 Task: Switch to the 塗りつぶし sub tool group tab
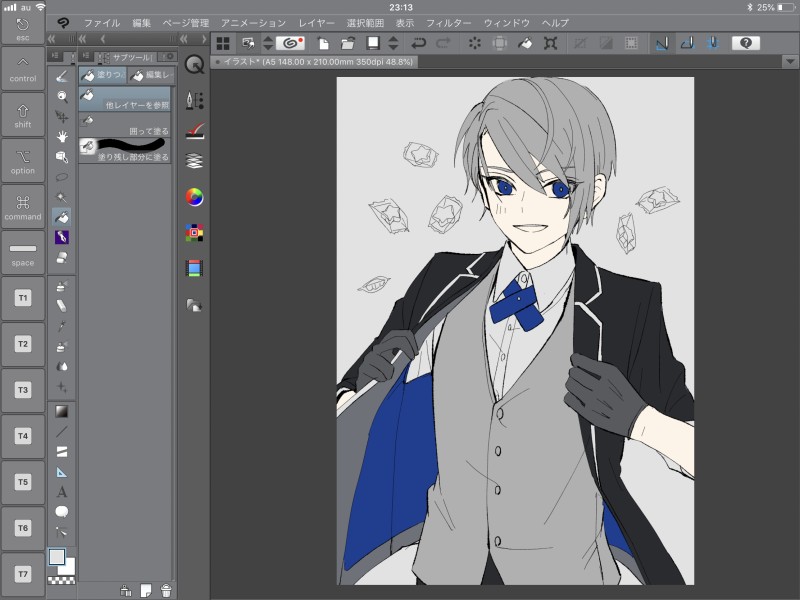[103, 75]
